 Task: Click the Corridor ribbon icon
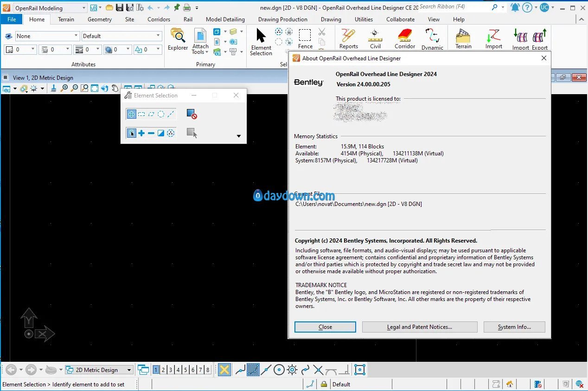405,39
